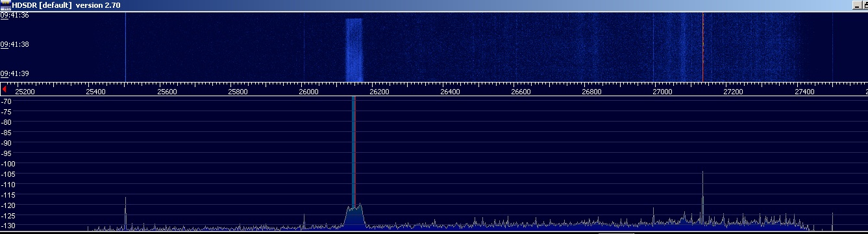This screenshot has height=234, width=868.
Task: Click the HDSDR [default] version 2.70 title text
Action: [x=66, y=5]
